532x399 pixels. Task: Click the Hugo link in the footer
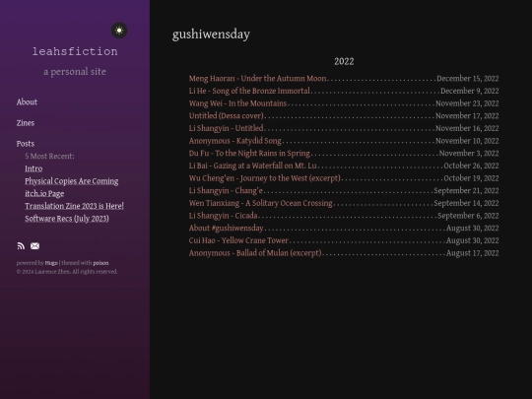tap(51, 263)
